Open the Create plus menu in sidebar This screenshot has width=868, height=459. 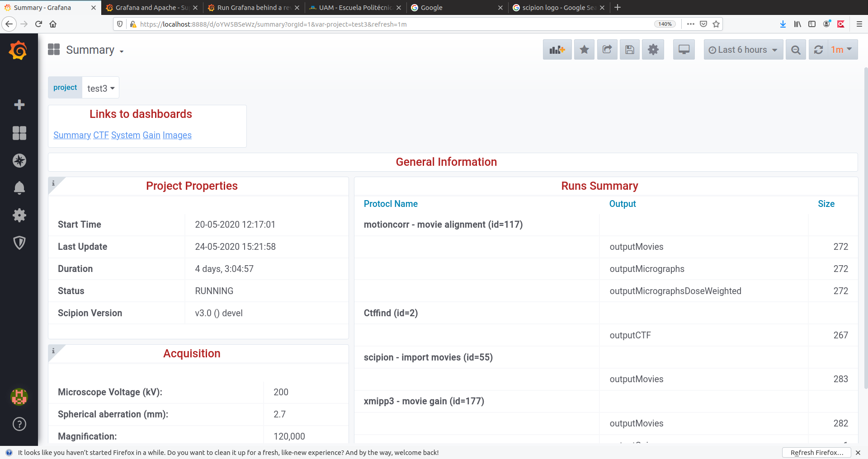[x=19, y=105]
